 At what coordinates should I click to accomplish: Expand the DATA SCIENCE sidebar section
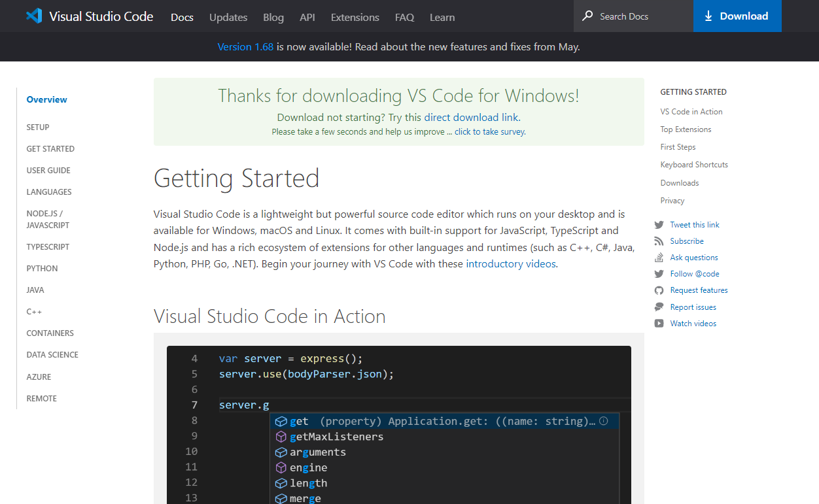[52, 354]
